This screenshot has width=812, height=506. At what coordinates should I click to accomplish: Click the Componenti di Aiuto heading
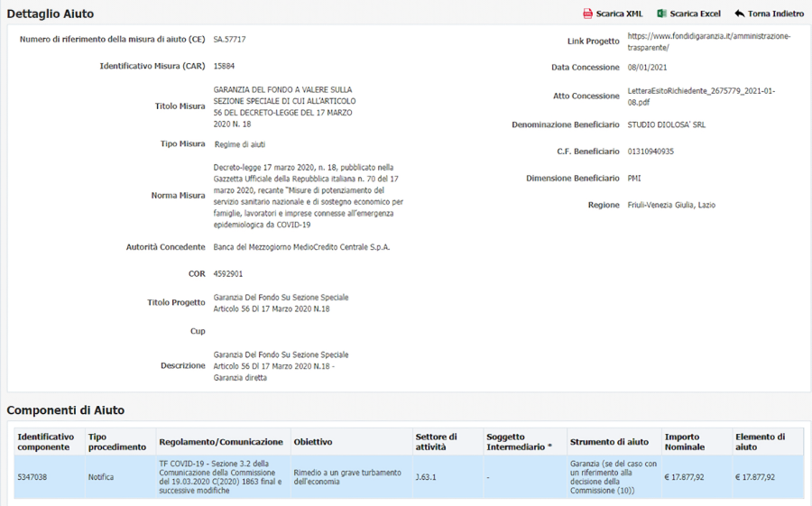66,410
